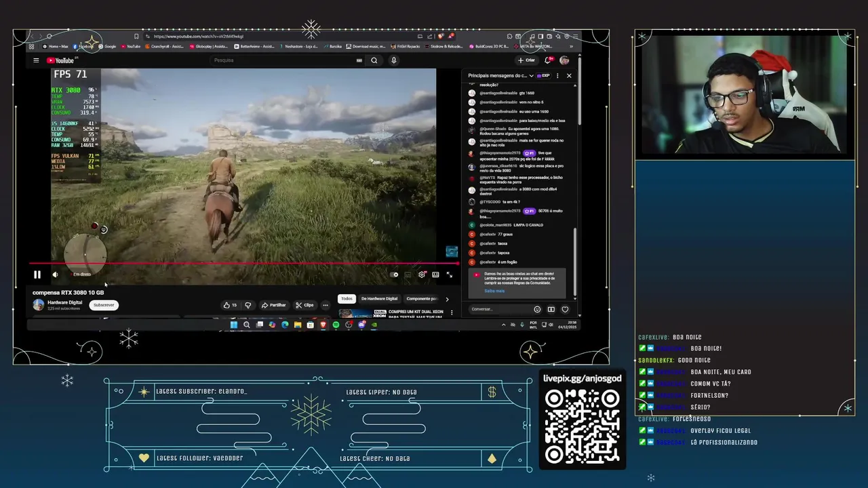Viewport: 868px width, 488px height.
Task: Mute the video with the speaker icon
Action: pos(55,274)
